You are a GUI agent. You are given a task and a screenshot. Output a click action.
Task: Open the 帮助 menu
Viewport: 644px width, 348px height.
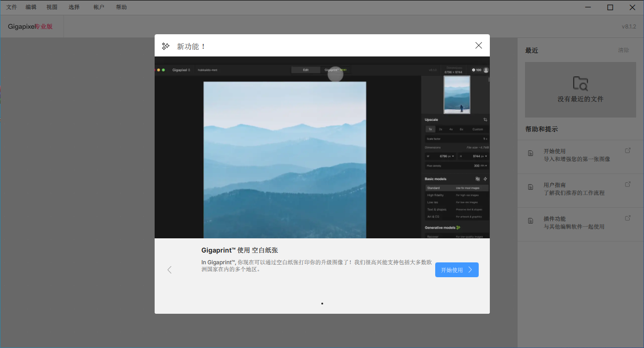pyautogui.click(x=121, y=7)
